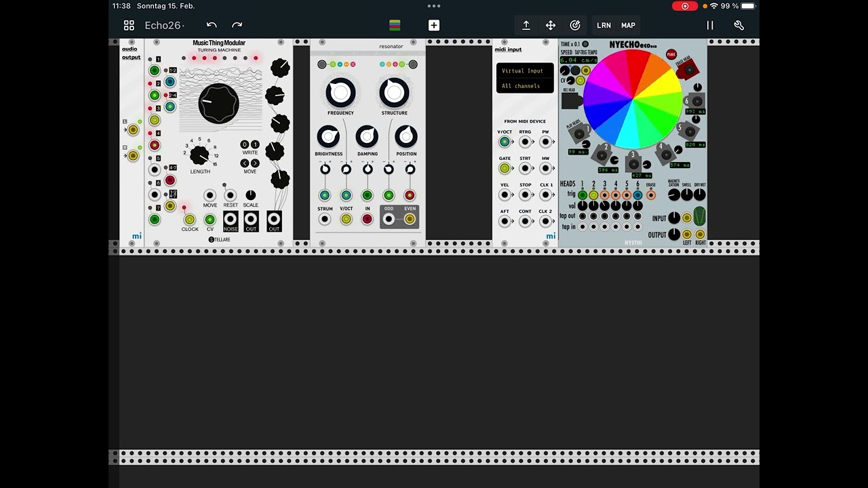
Task: Move Turing Machine sequence left
Action: (x=245, y=163)
